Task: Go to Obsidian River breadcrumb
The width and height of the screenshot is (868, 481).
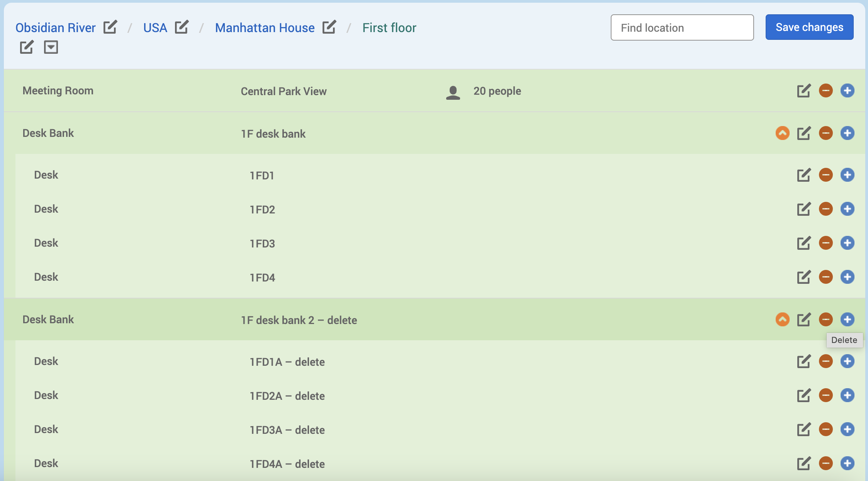Action: click(55, 28)
